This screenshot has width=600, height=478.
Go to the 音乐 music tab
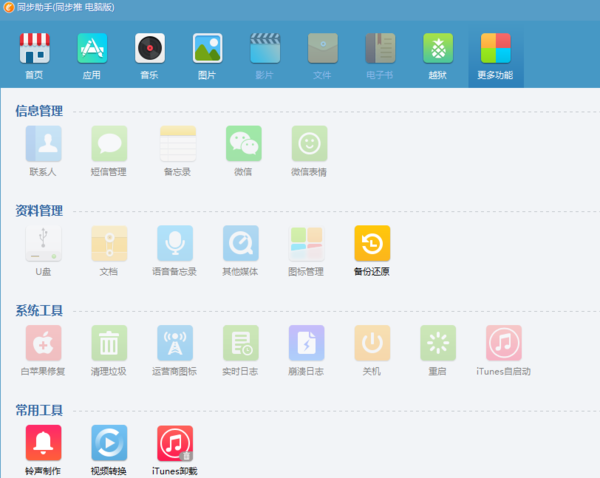coord(150,56)
